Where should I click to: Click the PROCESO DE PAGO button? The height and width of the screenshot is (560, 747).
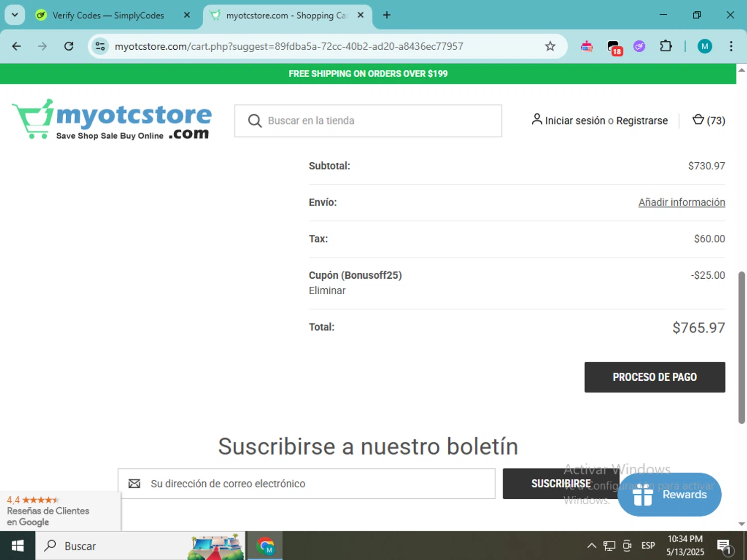654,377
